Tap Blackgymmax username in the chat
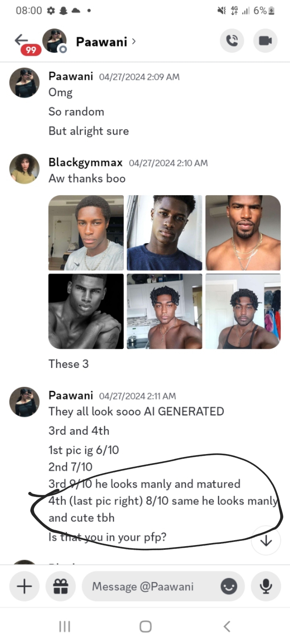 click(85, 162)
